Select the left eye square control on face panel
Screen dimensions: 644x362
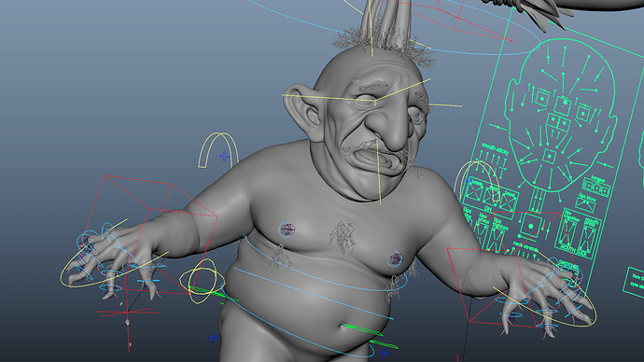[x=541, y=99]
